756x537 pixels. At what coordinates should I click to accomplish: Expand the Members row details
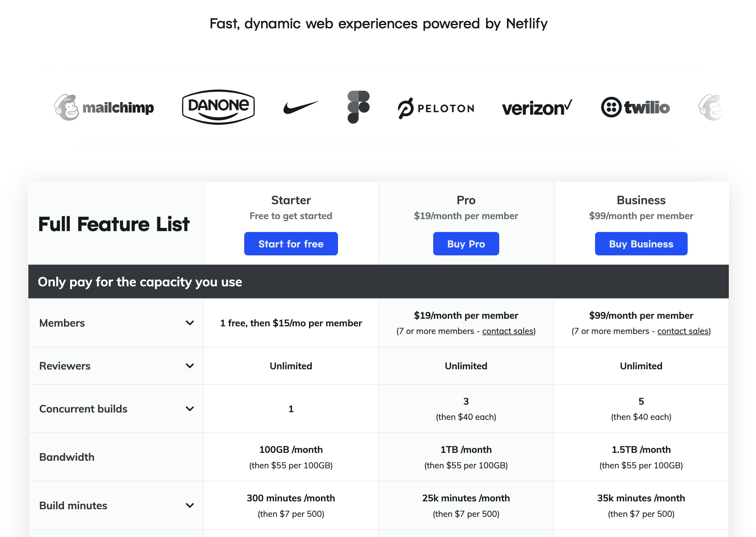[190, 323]
